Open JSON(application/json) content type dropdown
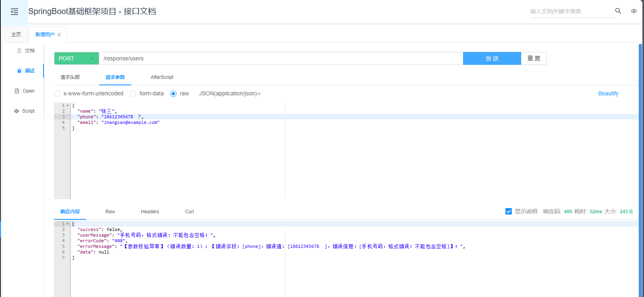Screen dimensions: 644x297 230,93
